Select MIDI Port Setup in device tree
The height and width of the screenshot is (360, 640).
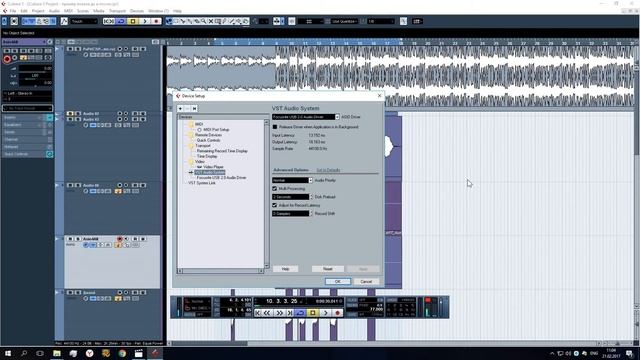pyautogui.click(x=216, y=129)
